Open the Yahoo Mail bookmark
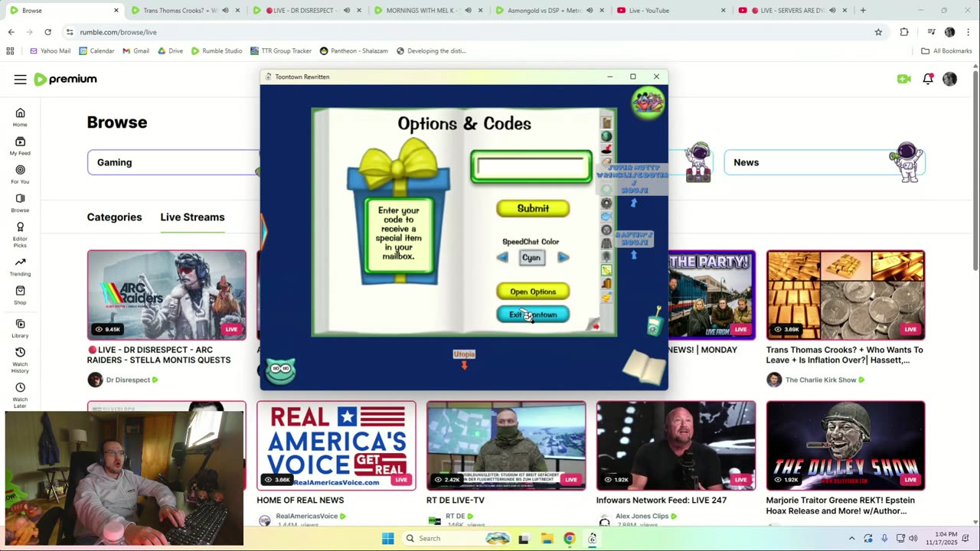The height and width of the screenshot is (551, 980). point(50,51)
